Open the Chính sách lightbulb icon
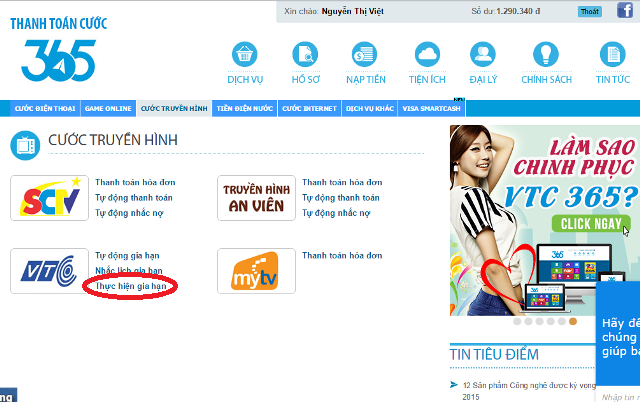Viewport: 640px width, 402px height. [546, 54]
